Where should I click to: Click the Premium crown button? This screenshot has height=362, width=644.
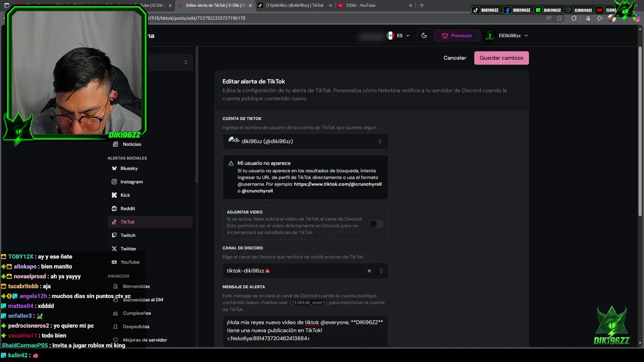click(456, 36)
